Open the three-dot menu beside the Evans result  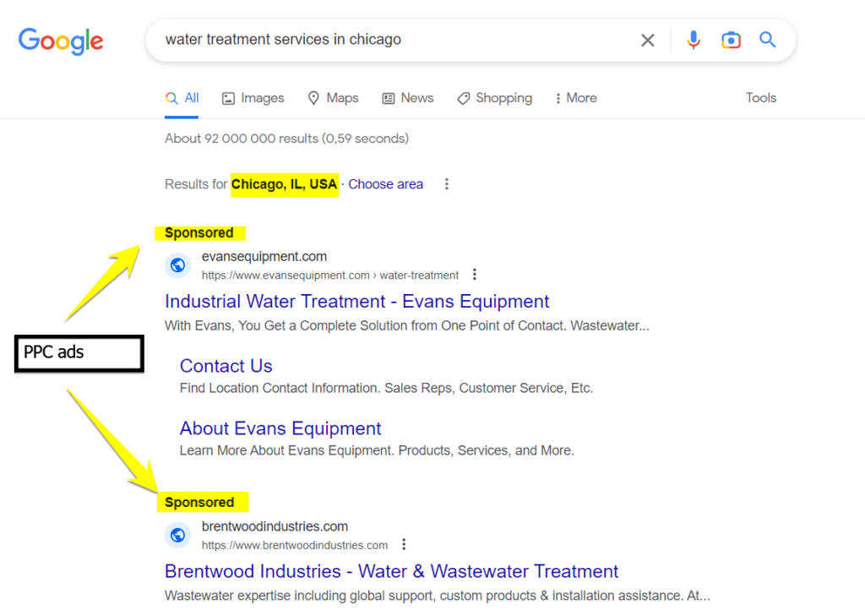click(x=475, y=274)
